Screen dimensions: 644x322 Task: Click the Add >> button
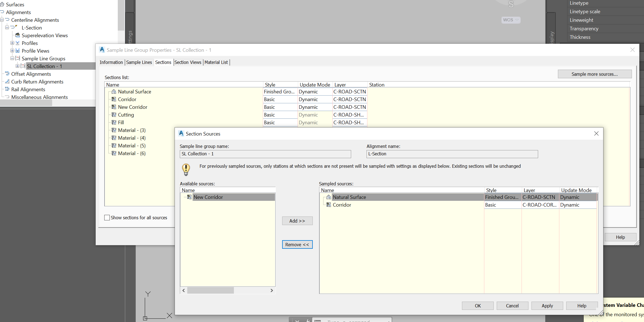pos(297,221)
